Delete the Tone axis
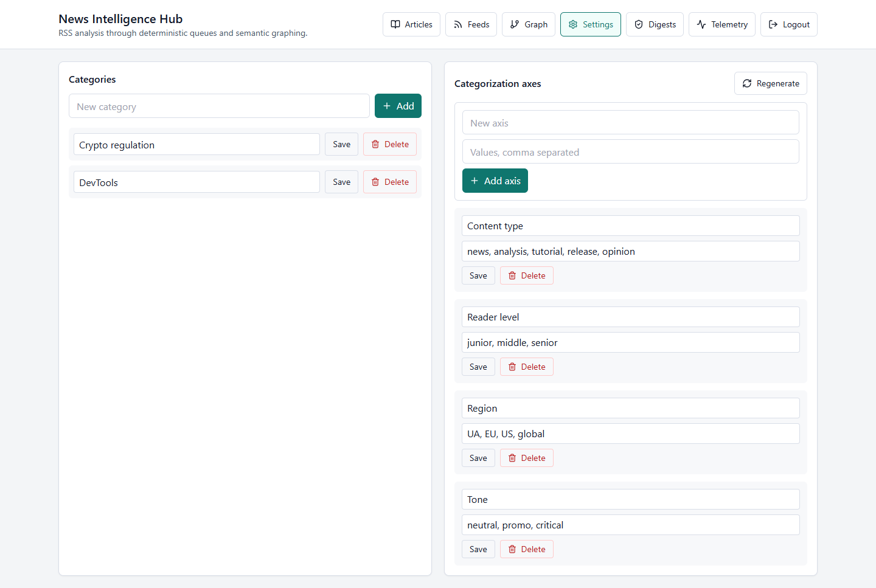 (x=527, y=549)
